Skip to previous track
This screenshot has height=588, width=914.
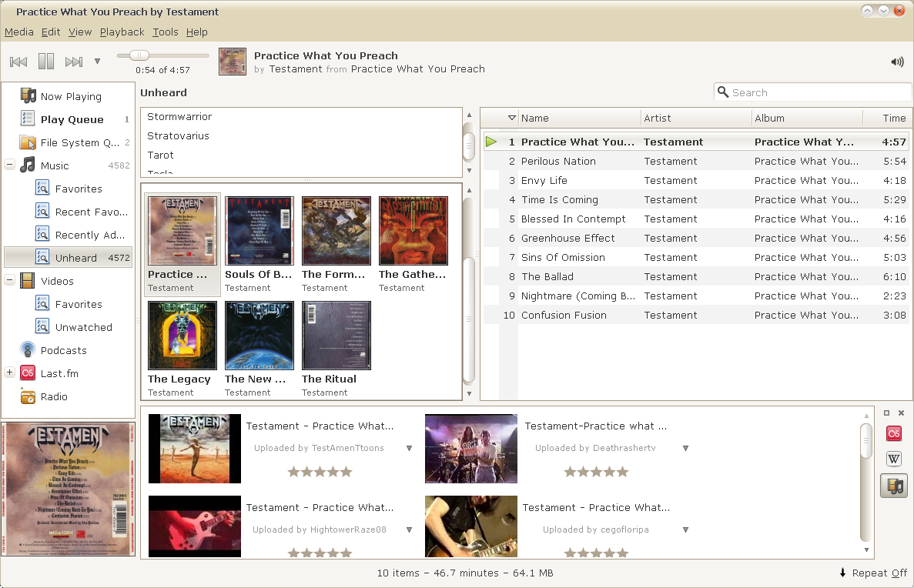pyautogui.click(x=18, y=62)
